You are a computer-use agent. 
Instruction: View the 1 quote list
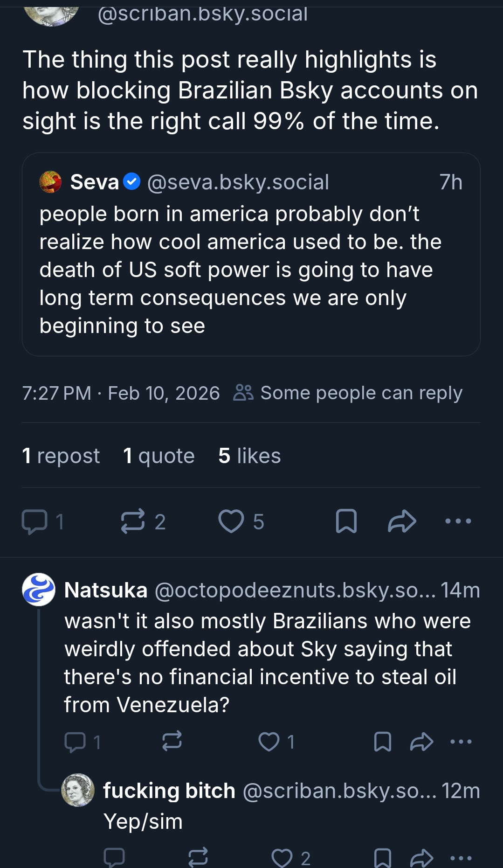tap(158, 456)
